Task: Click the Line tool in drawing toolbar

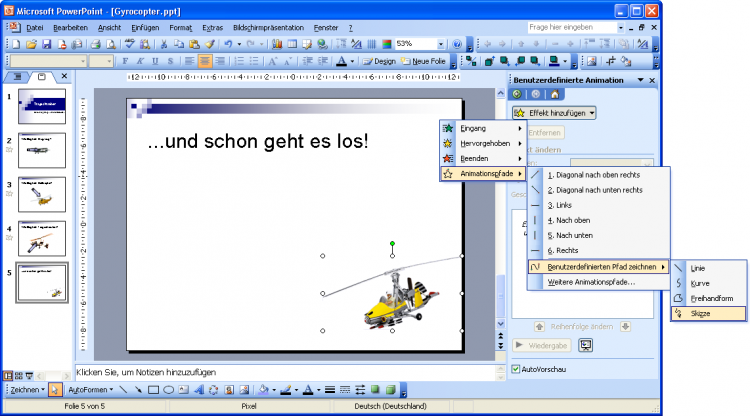Action: [122, 390]
